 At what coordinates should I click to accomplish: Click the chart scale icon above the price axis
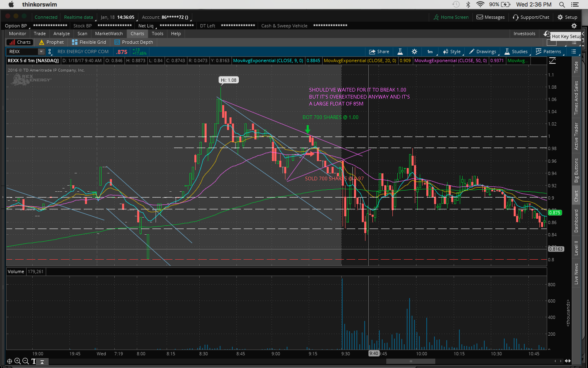(x=552, y=61)
